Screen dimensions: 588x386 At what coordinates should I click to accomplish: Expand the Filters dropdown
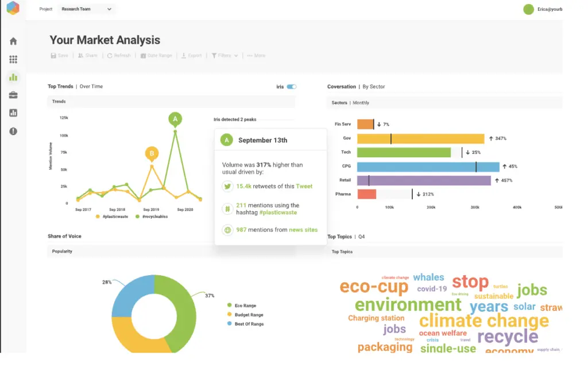(x=225, y=56)
